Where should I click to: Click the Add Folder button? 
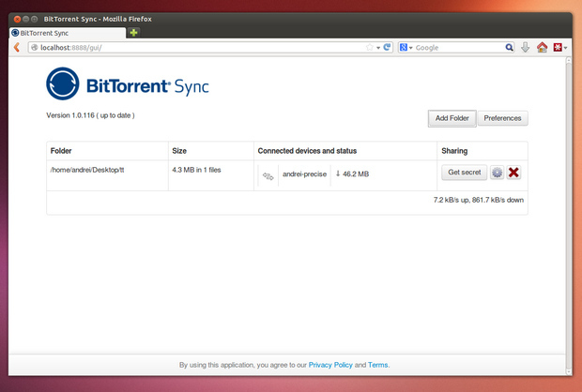click(452, 118)
